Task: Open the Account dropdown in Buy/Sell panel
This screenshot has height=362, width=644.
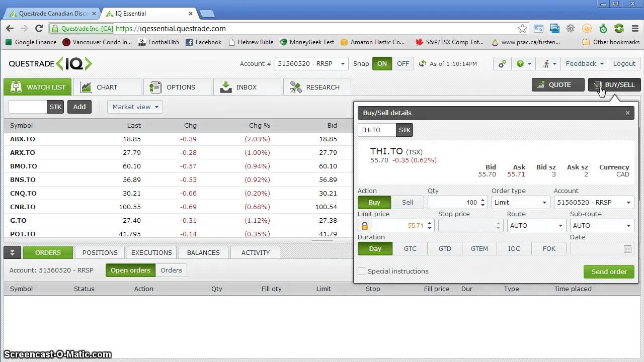Action: pos(594,203)
